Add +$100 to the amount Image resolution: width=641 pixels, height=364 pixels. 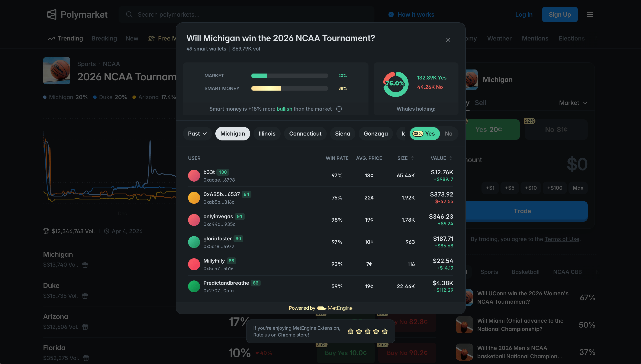coord(554,188)
